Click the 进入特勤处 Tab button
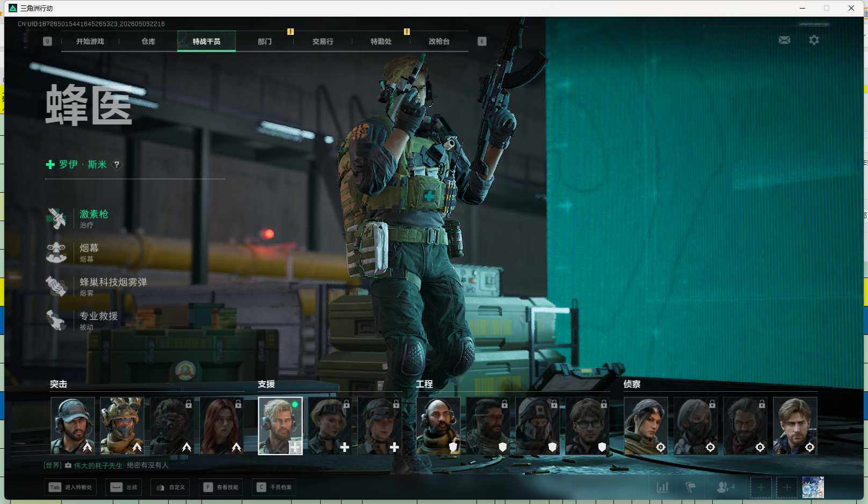Image resolution: width=868 pixels, height=504 pixels. pyautogui.click(x=70, y=487)
